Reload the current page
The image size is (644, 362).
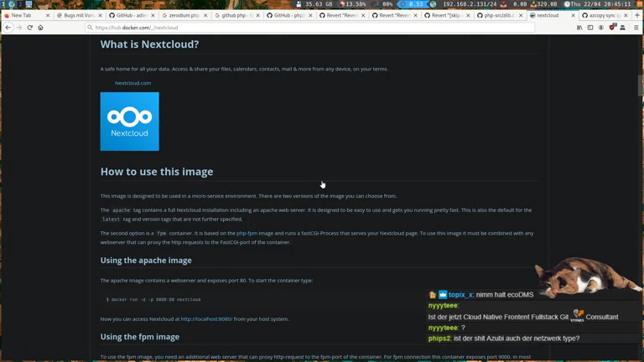click(30, 28)
